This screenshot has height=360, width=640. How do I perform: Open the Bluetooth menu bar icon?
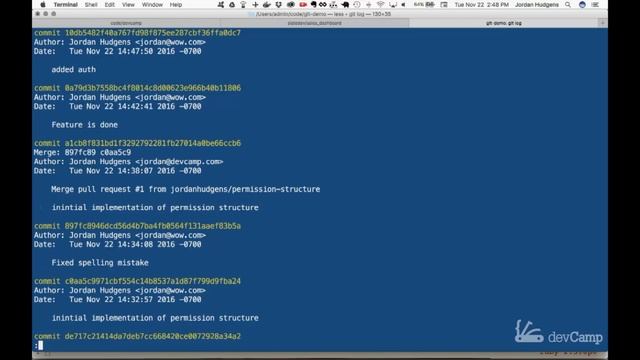click(x=369, y=4)
